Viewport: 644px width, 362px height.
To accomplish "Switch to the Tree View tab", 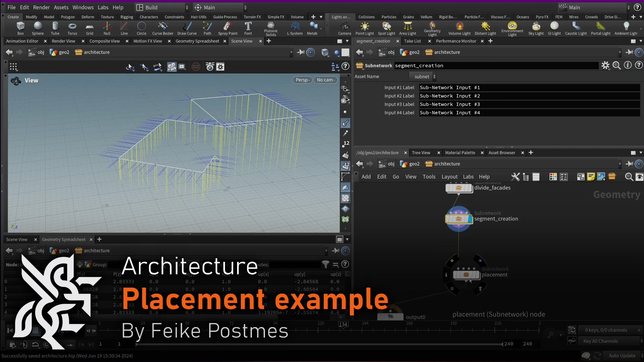I will point(421,153).
